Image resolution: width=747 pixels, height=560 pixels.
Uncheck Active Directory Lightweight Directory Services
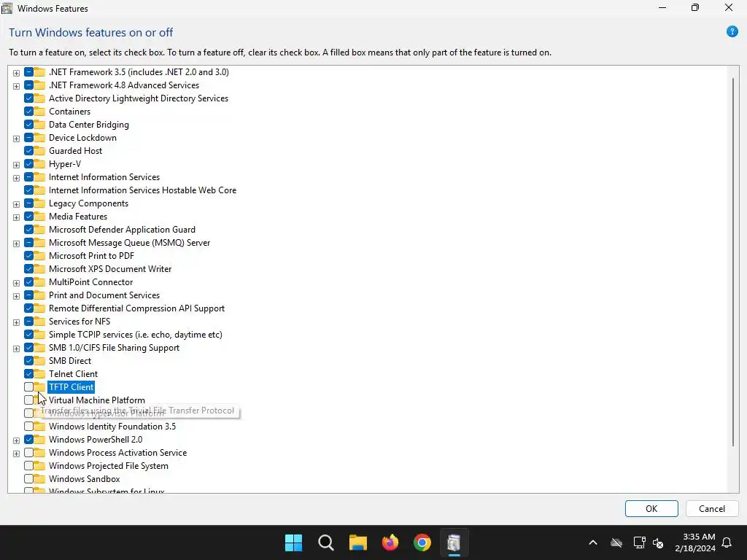pyautogui.click(x=28, y=98)
